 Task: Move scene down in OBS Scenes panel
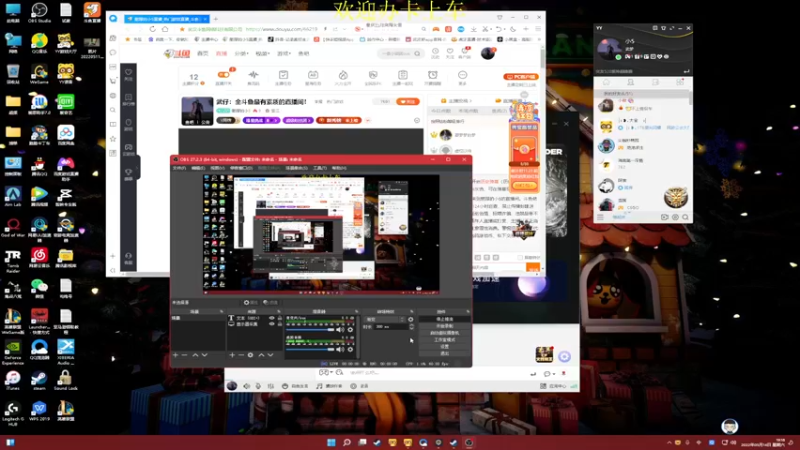click(x=205, y=355)
